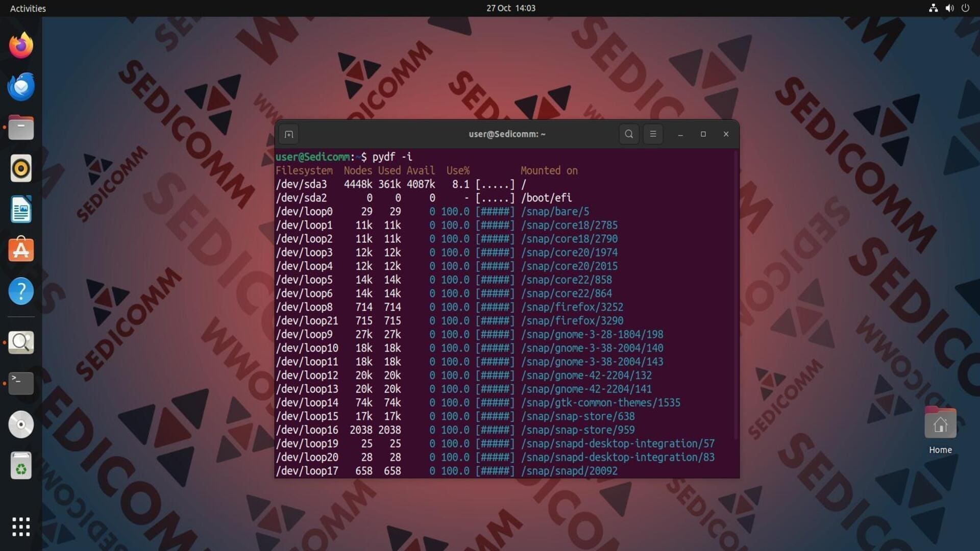
Task: Click the '/snap/core18/2790' mount path
Action: (569, 239)
